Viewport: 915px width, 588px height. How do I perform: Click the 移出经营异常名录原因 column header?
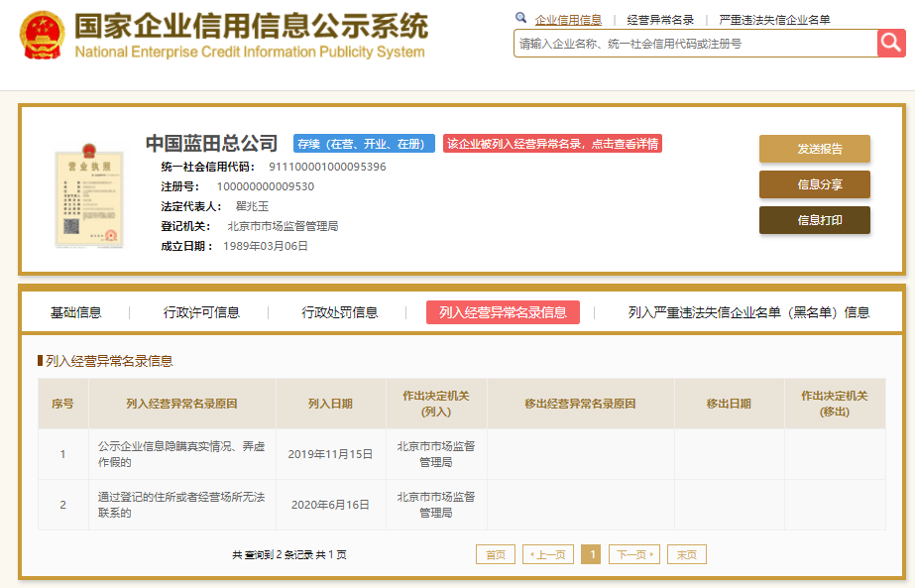tap(580, 405)
